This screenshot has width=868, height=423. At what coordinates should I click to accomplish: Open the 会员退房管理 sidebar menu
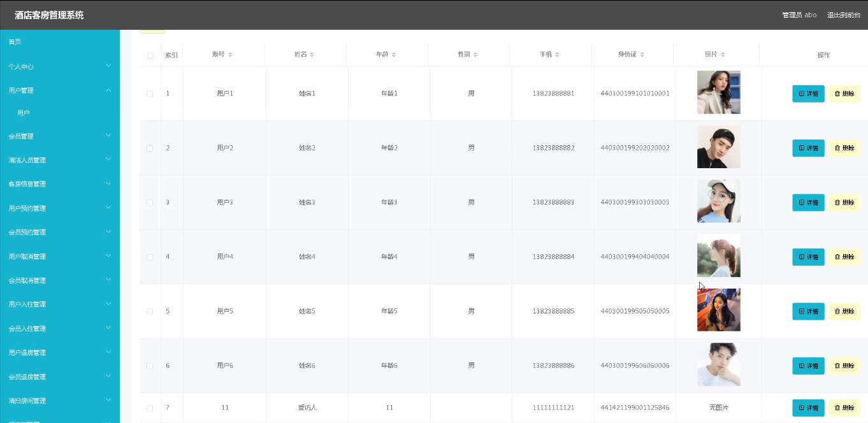[60, 377]
